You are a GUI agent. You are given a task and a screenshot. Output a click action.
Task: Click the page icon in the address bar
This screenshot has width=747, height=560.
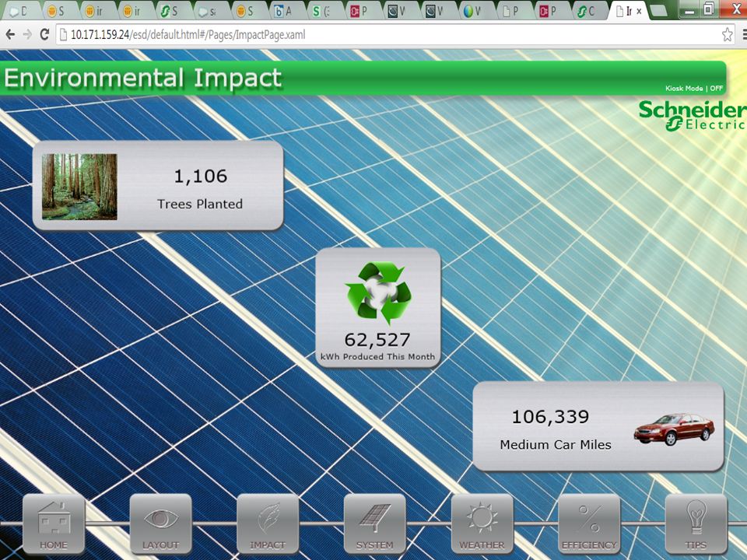click(63, 34)
